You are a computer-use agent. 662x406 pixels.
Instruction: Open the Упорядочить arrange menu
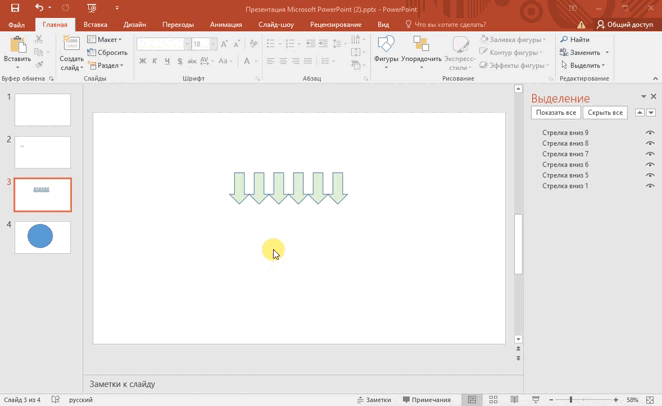(421, 53)
